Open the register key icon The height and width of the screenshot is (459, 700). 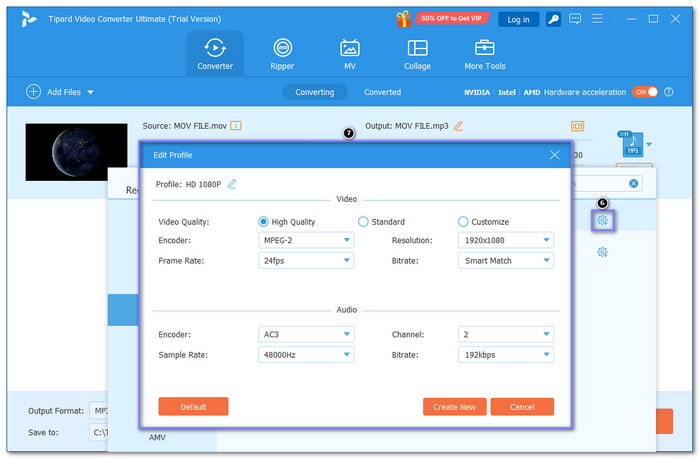553,19
